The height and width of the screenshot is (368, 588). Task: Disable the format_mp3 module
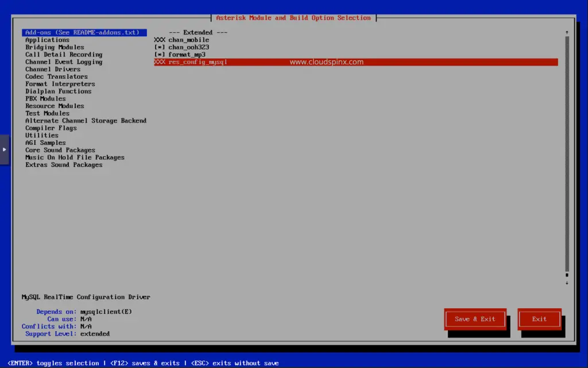(x=183, y=54)
